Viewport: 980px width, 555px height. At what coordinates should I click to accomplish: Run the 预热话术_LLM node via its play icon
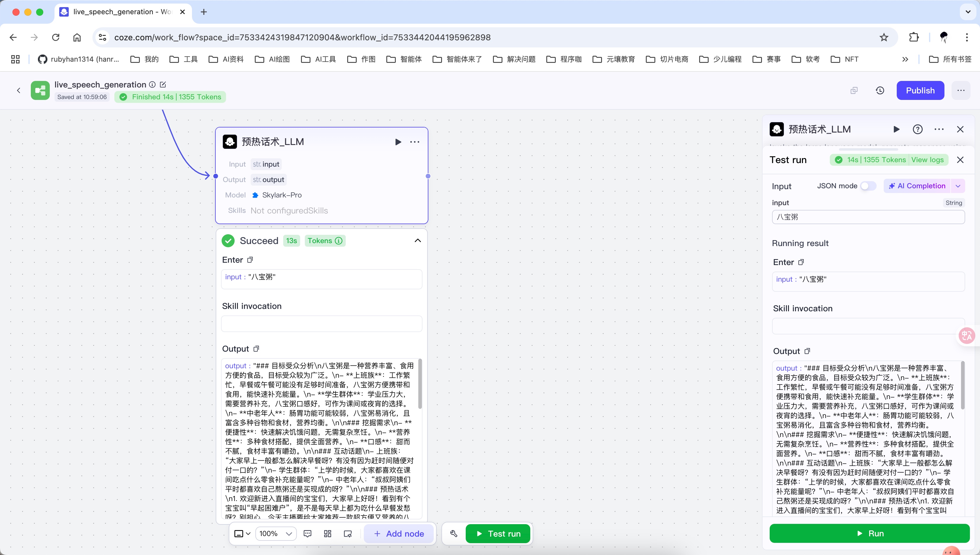(x=398, y=142)
